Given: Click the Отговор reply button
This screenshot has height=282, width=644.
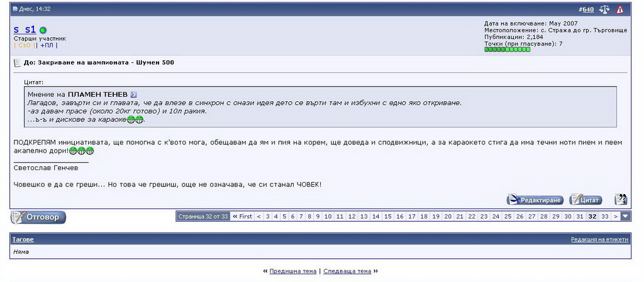Looking at the screenshot, I should [x=38, y=217].
